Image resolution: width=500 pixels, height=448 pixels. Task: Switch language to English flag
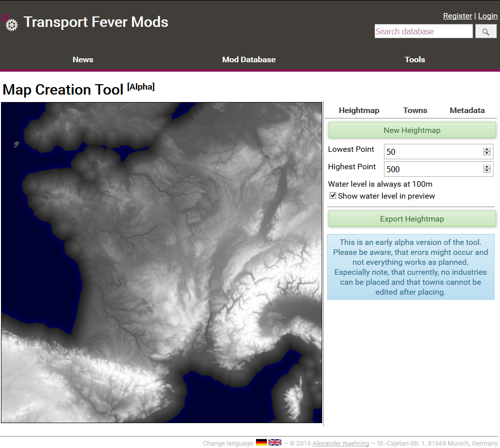275,443
